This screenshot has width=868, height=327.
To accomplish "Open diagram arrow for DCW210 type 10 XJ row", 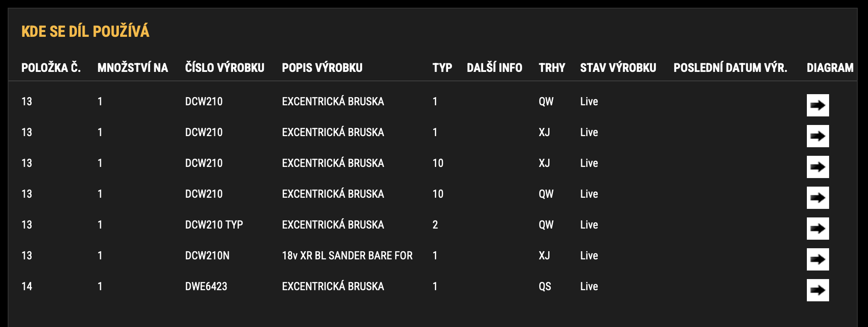I will (x=818, y=167).
